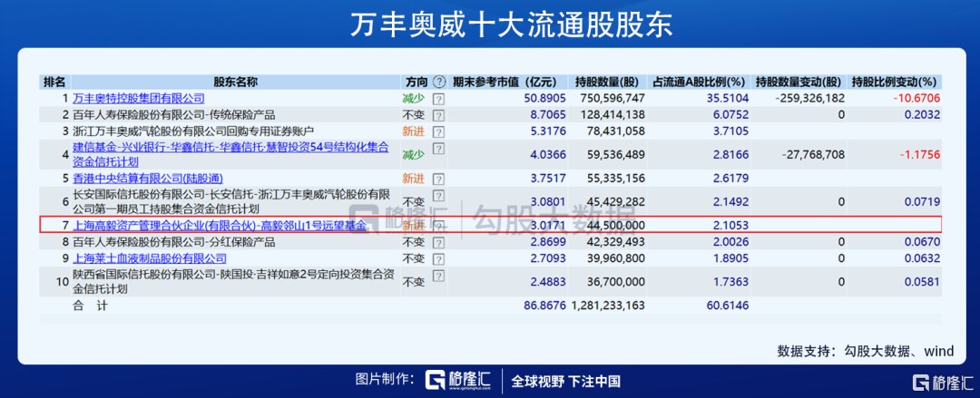The image size is (980, 398).
Task: Click the question icon in the 万丰奥特控股集团 row
Action: coord(439,99)
